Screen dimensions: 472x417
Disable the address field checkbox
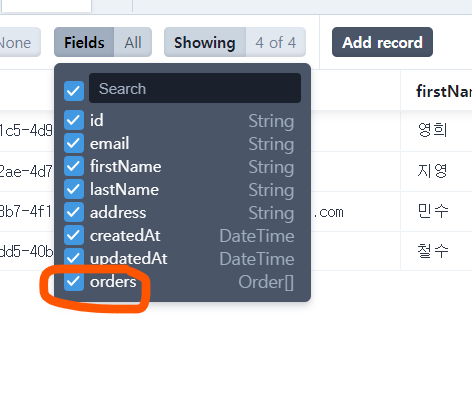click(74, 212)
